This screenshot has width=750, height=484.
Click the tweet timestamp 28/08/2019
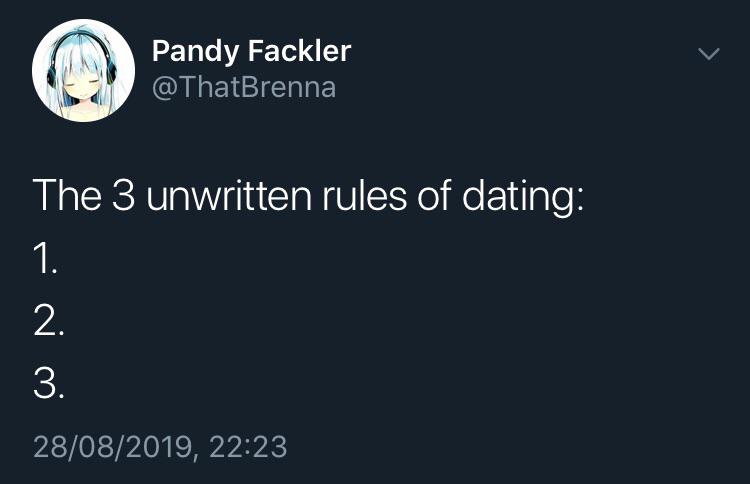[113, 447]
